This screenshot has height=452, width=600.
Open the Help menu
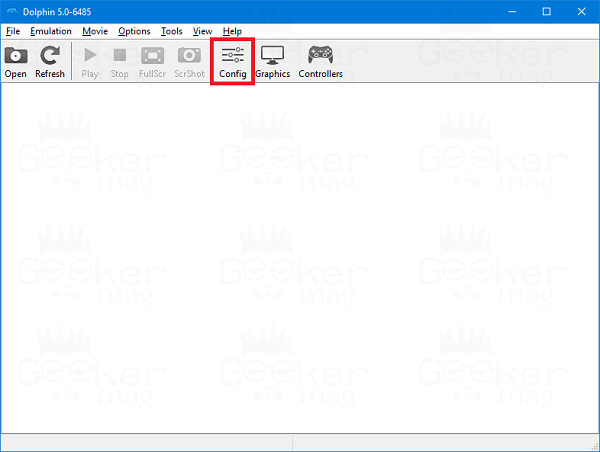click(x=232, y=31)
